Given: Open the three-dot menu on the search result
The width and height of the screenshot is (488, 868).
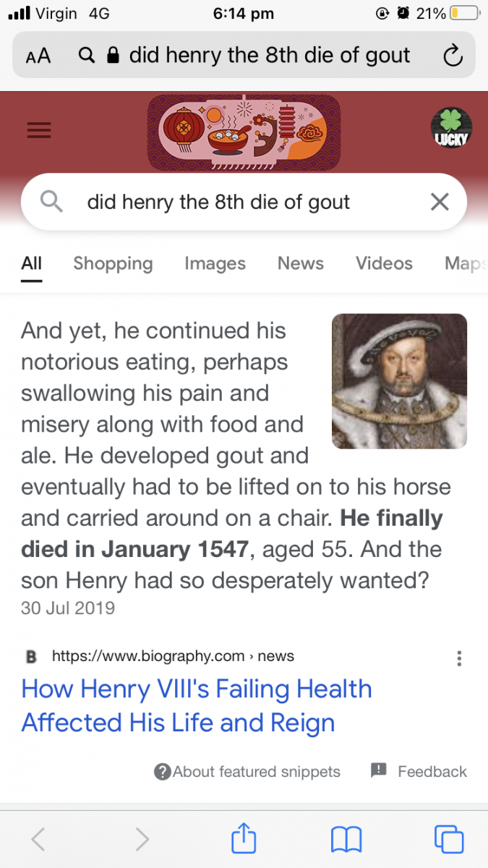Looking at the screenshot, I should click(x=459, y=658).
